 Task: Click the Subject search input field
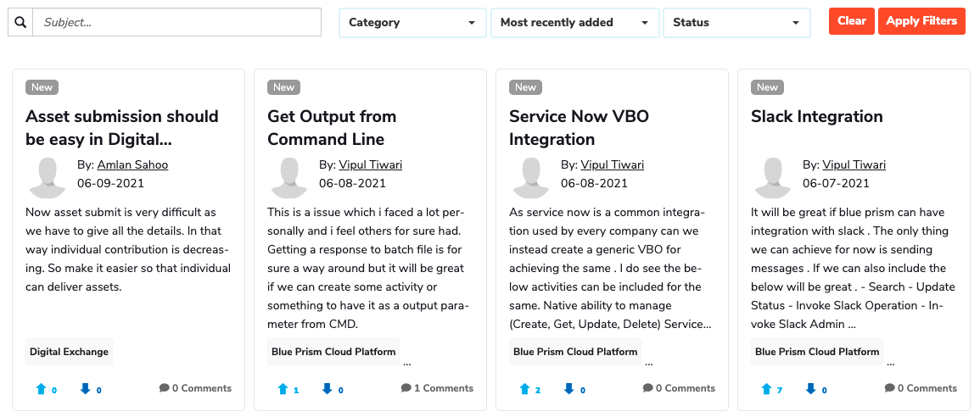[x=176, y=22]
